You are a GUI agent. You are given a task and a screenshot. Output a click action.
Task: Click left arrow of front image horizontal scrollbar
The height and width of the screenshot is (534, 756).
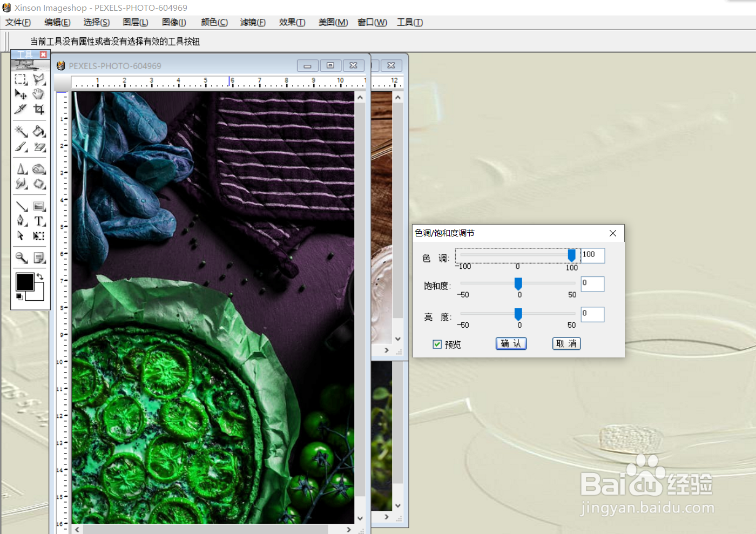point(77,530)
